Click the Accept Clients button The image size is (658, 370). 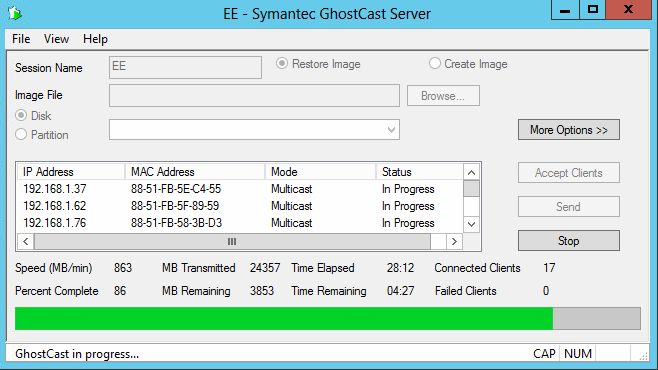coord(569,173)
